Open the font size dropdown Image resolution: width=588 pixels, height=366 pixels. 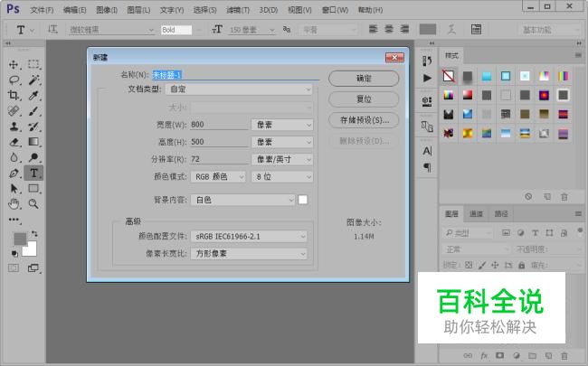coord(251,30)
